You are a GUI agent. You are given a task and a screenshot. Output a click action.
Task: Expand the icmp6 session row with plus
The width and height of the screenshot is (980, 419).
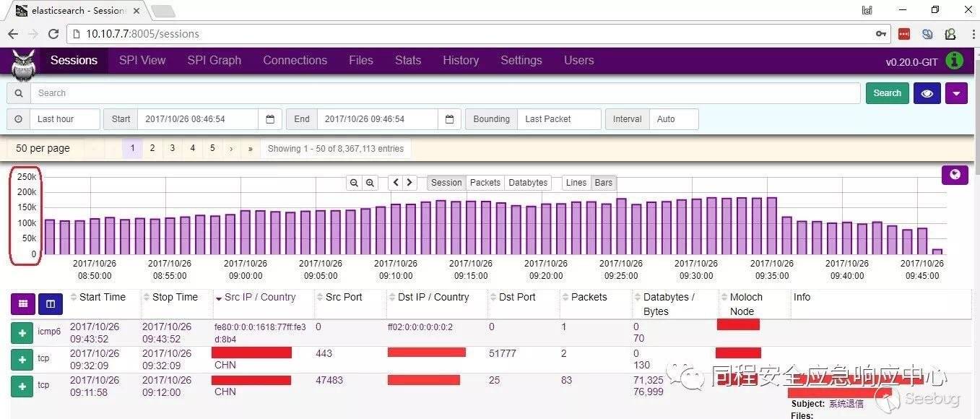(22, 333)
